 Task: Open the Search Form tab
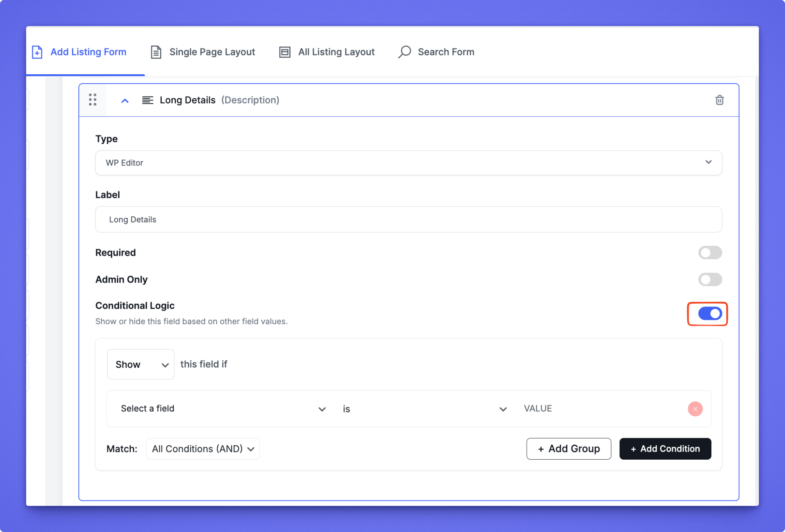[x=445, y=52]
